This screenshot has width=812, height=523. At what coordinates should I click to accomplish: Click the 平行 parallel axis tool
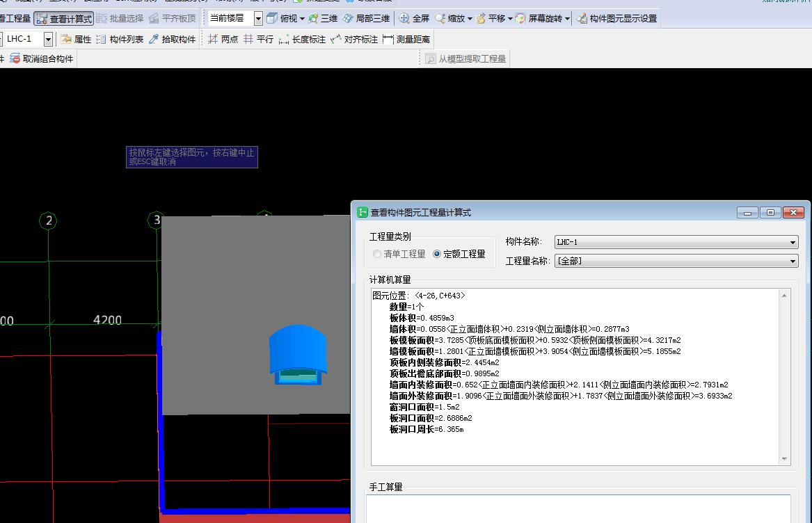click(258, 40)
